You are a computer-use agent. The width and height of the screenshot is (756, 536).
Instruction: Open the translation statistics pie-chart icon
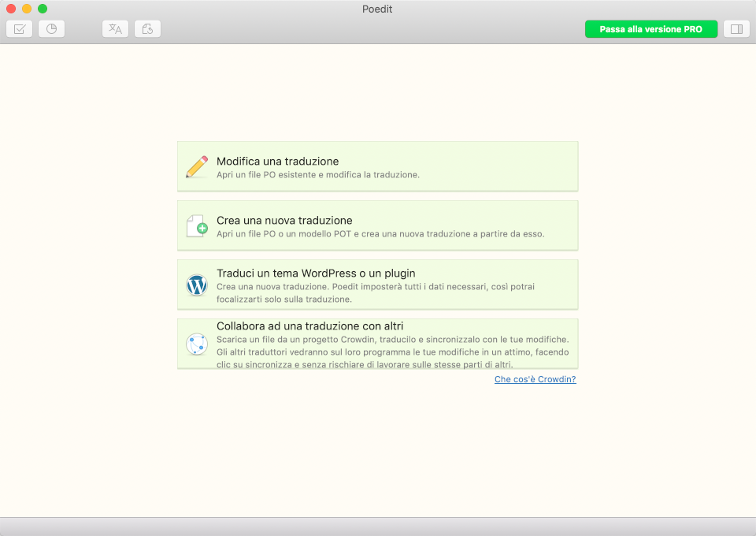pyautogui.click(x=52, y=29)
